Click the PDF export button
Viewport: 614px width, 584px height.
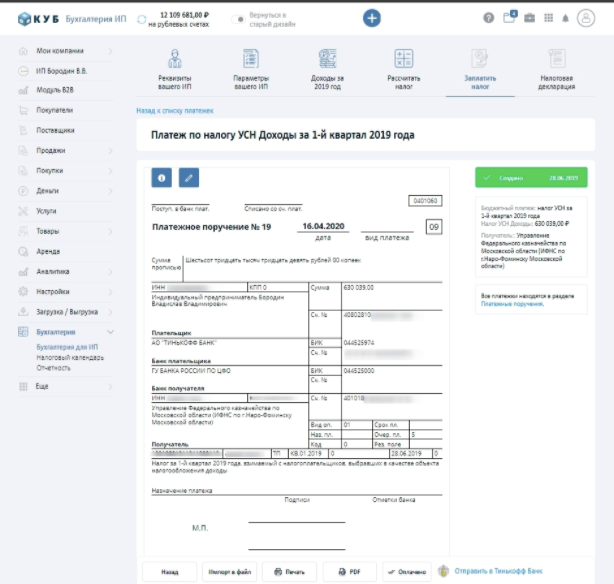click(x=349, y=572)
